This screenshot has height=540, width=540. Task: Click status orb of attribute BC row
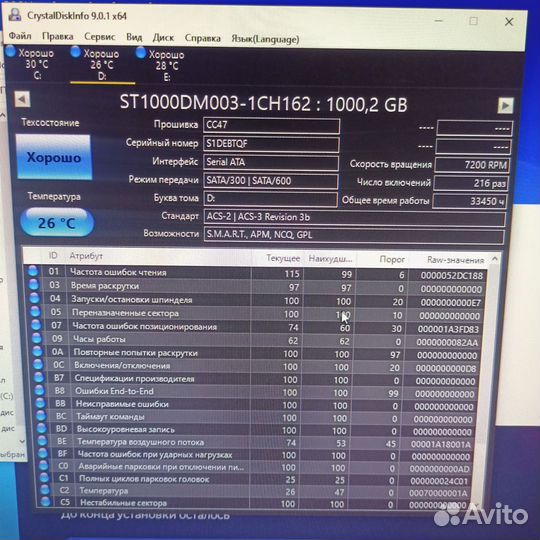click(x=41, y=416)
